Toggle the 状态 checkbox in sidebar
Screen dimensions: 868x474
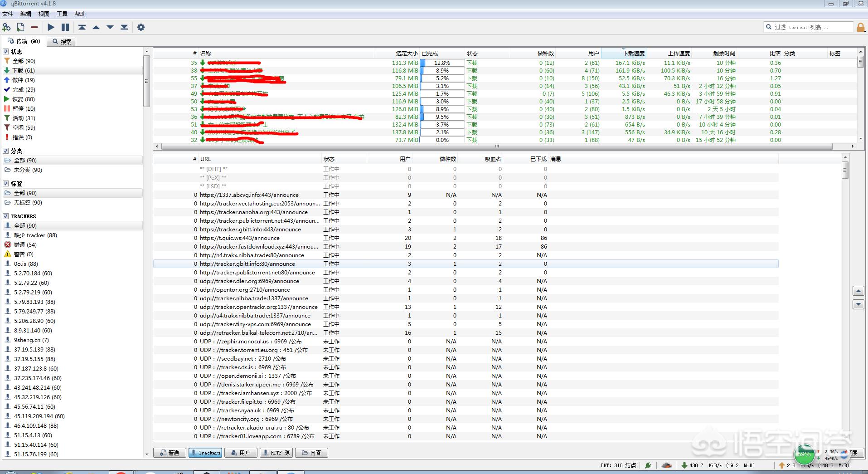click(x=6, y=52)
